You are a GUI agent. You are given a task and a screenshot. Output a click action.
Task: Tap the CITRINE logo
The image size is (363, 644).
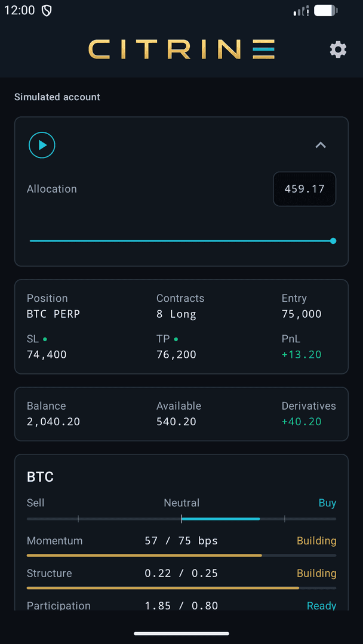[181, 49]
